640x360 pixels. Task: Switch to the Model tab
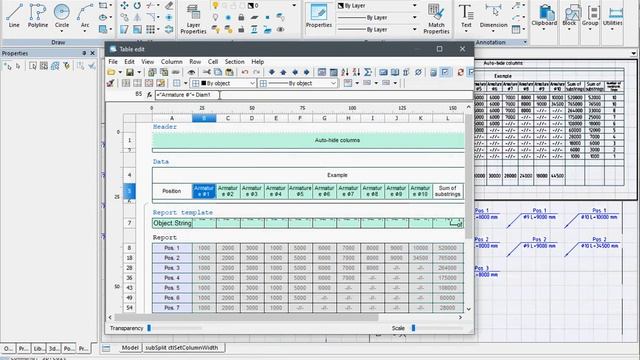tap(130, 348)
